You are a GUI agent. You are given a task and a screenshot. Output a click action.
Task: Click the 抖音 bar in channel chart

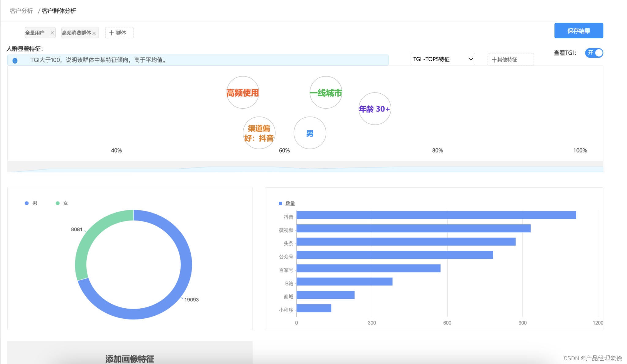point(436,215)
